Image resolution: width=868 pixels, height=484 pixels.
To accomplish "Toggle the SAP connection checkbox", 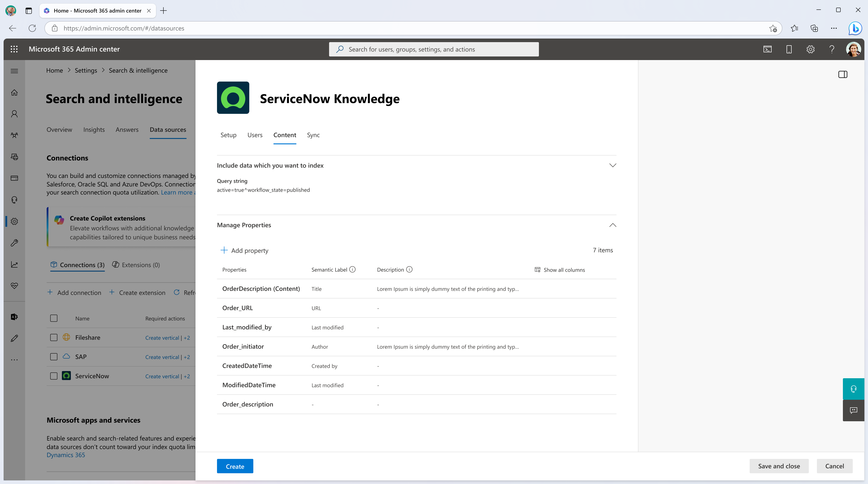I will click(54, 357).
